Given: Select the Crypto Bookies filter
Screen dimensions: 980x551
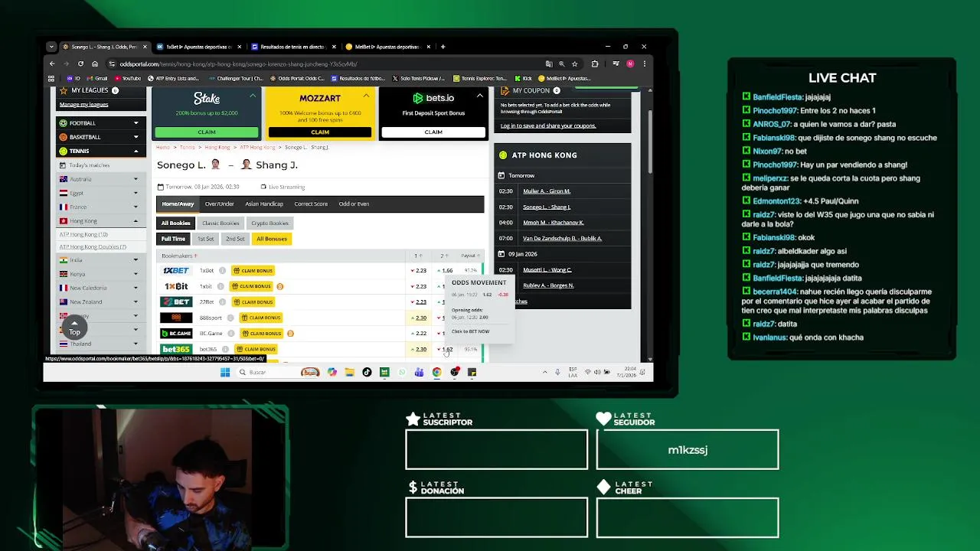Looking at the screenshot, I should [x=269, y=223].
